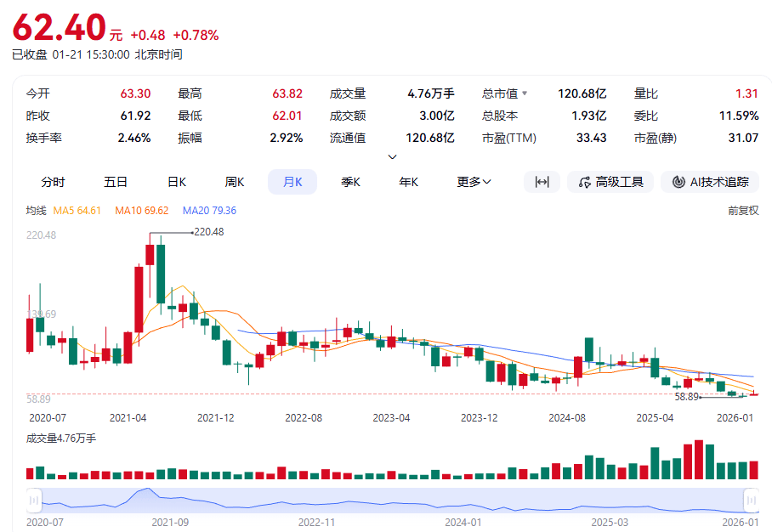Switch to the 五日 chart tab
The image size is (772, 532).
(x=116, y=182)
